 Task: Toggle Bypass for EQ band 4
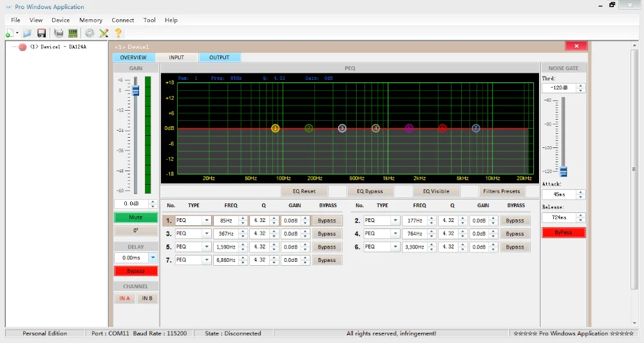point(515,234)
